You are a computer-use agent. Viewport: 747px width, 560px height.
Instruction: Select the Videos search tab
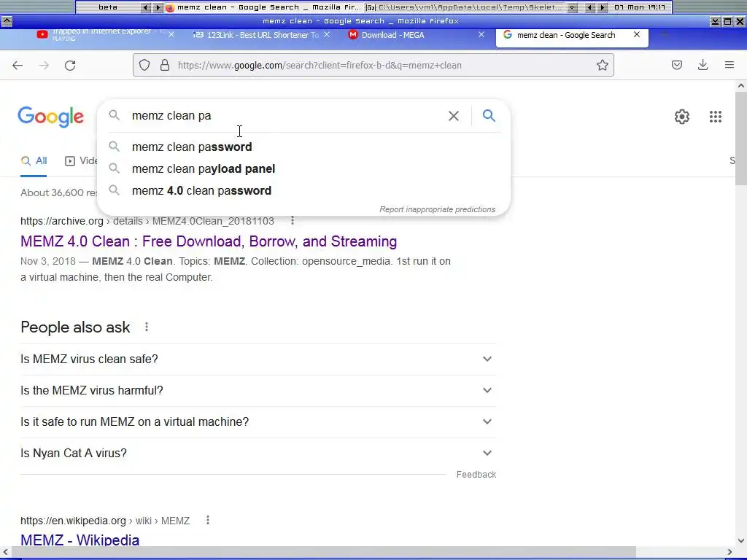[x=81, y=161]
